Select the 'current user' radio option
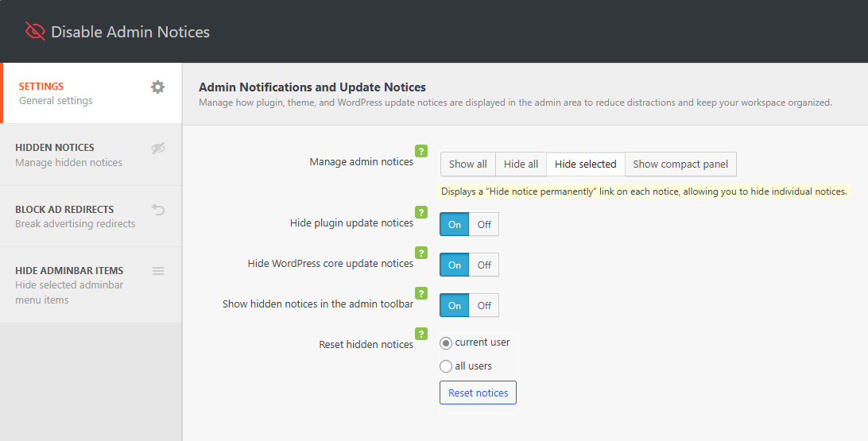The height and width of the screenshot is (441, 868). tap(446, 343)
